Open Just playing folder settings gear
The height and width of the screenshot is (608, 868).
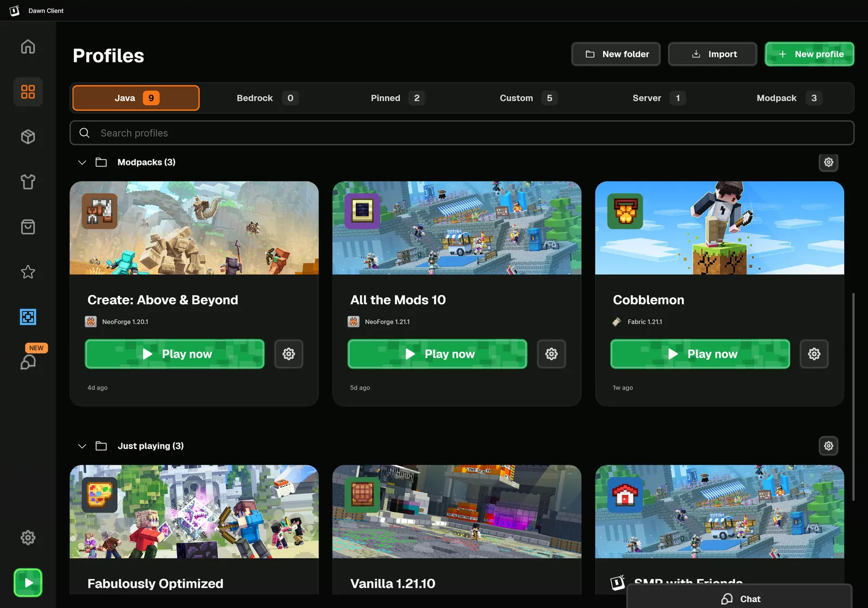click(828, 446)
